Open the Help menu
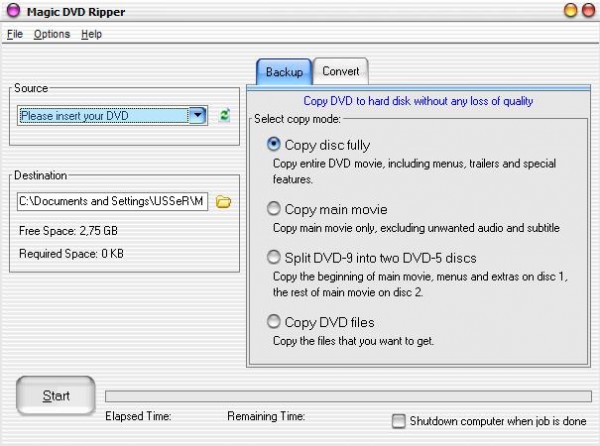The height and width of the screenshot is (446, 600). coord(91,34)
